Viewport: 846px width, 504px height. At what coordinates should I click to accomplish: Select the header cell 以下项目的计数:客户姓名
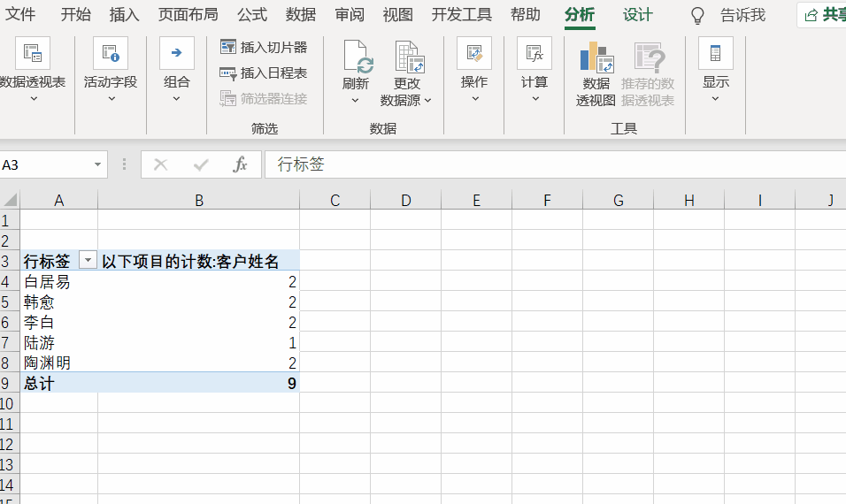pyautogui.click(x=198, y=261)
